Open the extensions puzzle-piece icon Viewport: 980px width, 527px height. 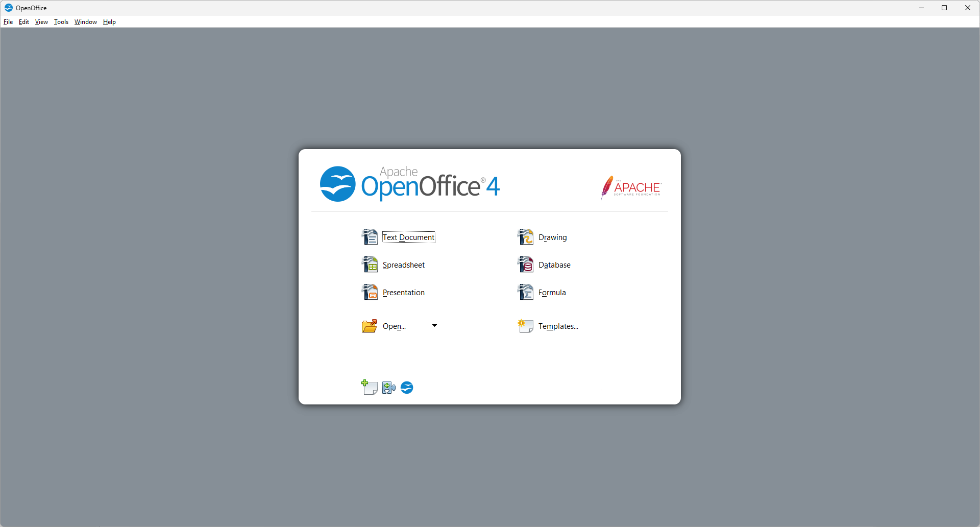pos(388,388)
